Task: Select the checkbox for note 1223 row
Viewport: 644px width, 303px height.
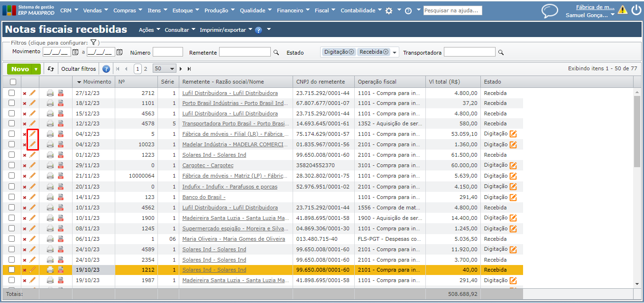Action: coord(12,155)
